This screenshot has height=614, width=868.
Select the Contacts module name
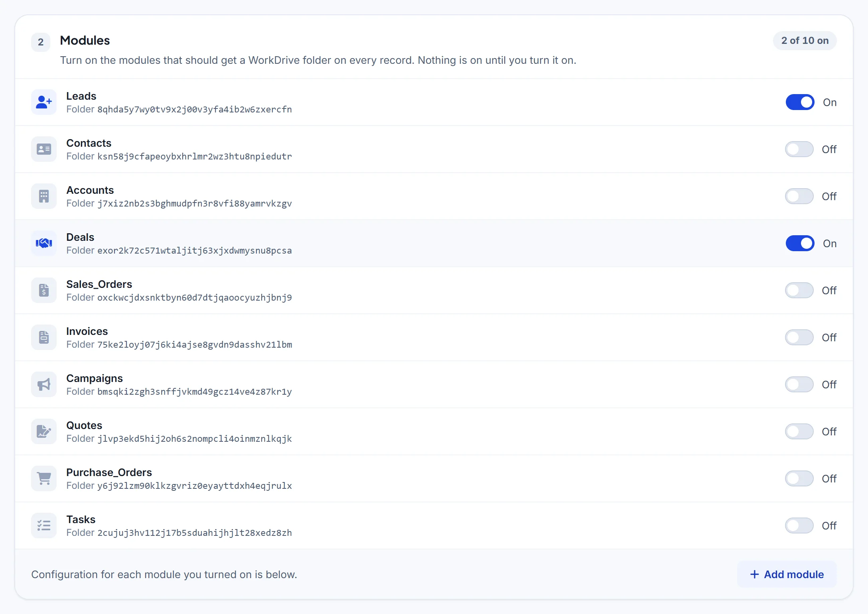89,143
